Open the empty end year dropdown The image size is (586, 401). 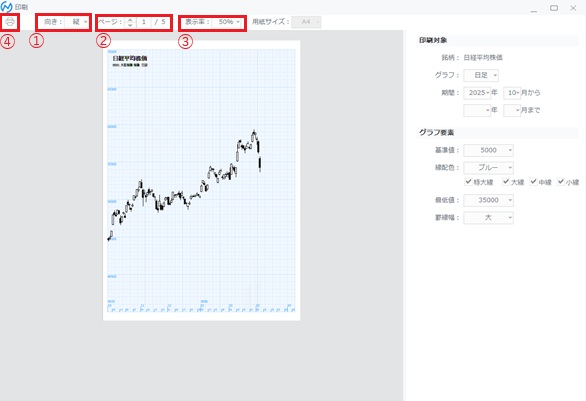[x=477, y=110]
